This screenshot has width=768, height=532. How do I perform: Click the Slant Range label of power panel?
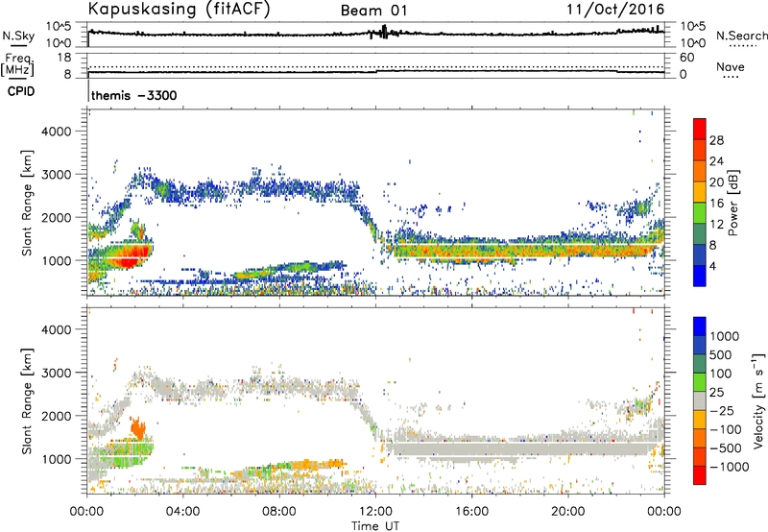coord(27,203)
